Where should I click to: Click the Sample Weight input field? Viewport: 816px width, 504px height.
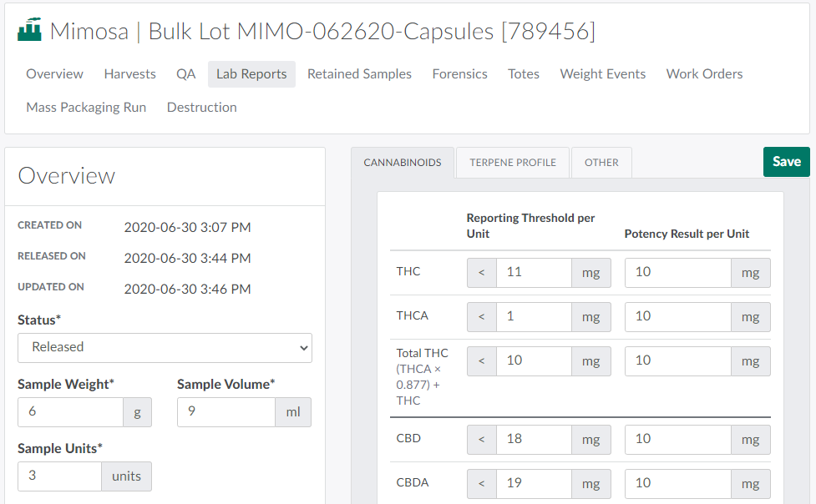pos(70,412)
